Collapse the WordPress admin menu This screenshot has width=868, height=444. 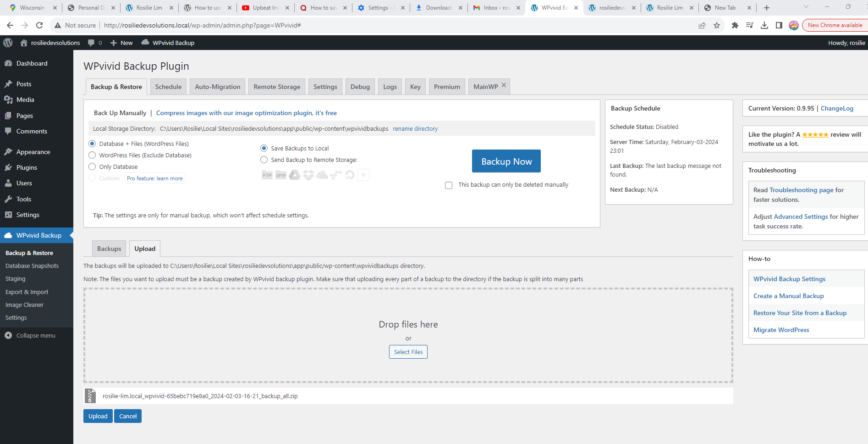click(30, 335)
